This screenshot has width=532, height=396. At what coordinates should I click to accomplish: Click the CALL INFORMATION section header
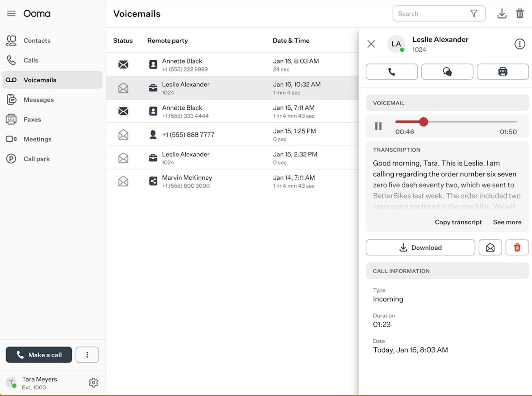point(447,271)
